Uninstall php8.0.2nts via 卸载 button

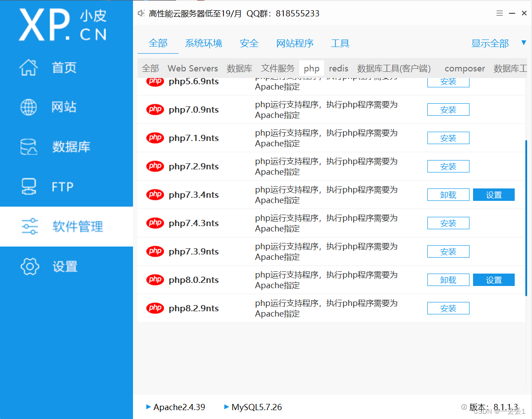[x=448, y=279]
